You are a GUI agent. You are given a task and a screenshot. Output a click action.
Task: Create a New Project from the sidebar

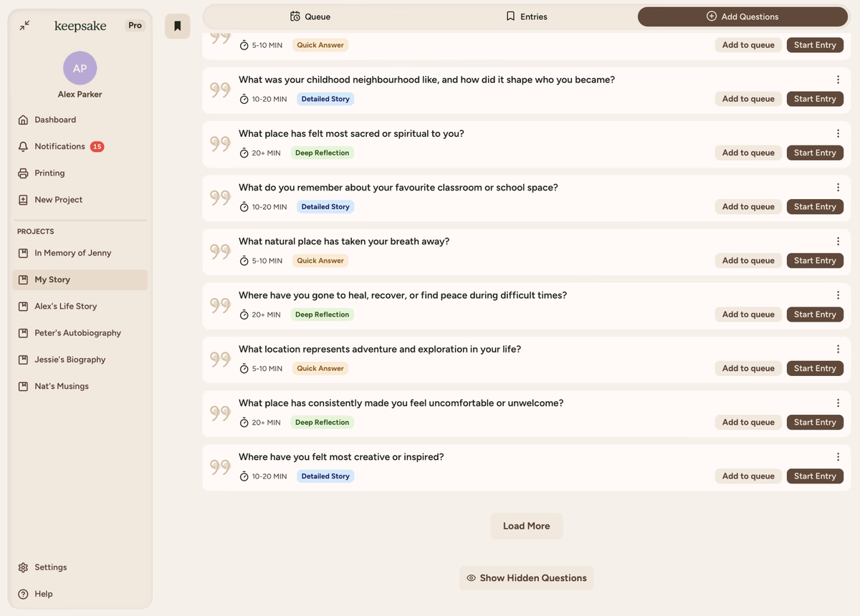click(x=58, y=200)
